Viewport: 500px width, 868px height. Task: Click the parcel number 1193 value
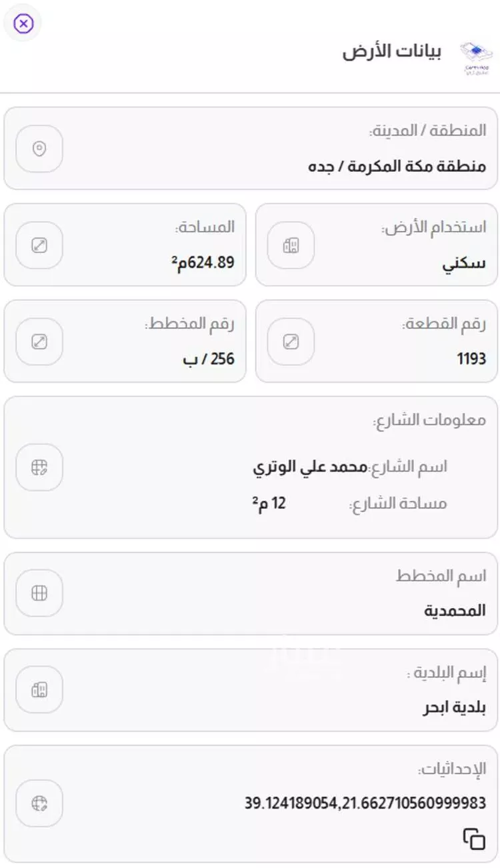point(471,359)
